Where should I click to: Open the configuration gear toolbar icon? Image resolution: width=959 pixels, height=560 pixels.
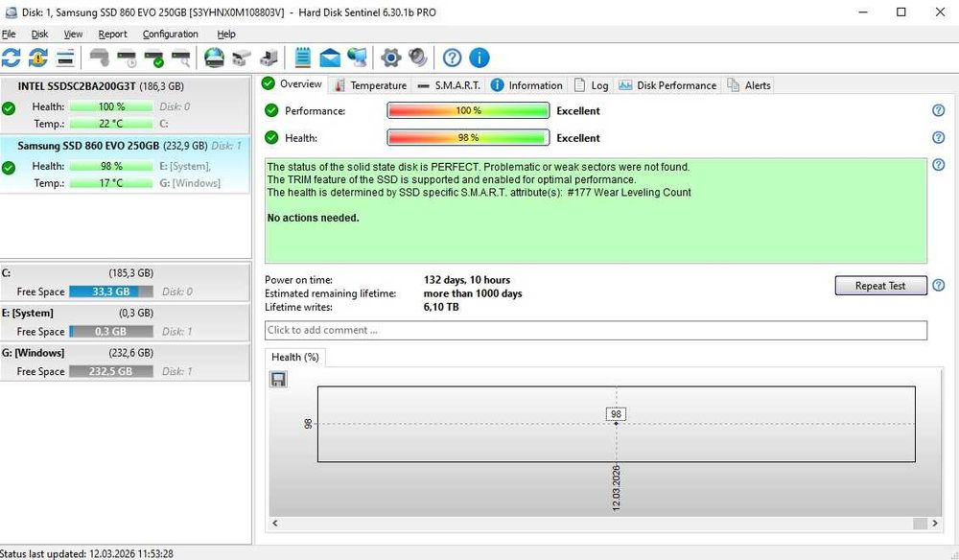pyautogui.click(x=391, y=58)
